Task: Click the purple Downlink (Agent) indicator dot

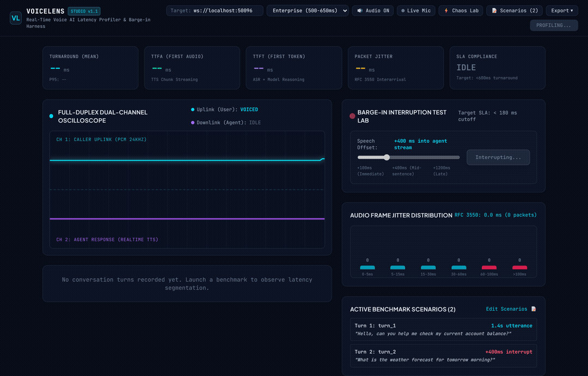Action: click(x=193, y=123)
